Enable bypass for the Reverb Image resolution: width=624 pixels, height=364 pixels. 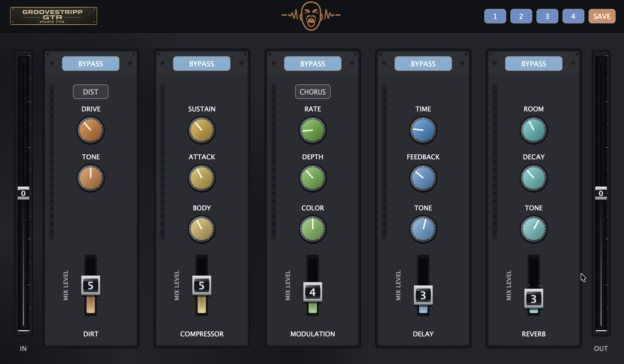coord(533,63)
